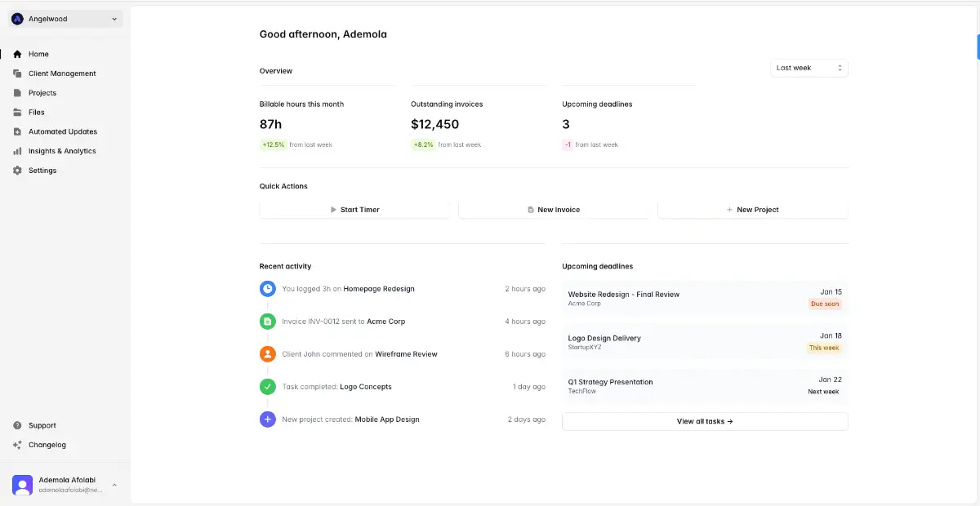Viewport: 980px width, 506px height.
Task: Click the New Project button
Action: coord(753,210)
